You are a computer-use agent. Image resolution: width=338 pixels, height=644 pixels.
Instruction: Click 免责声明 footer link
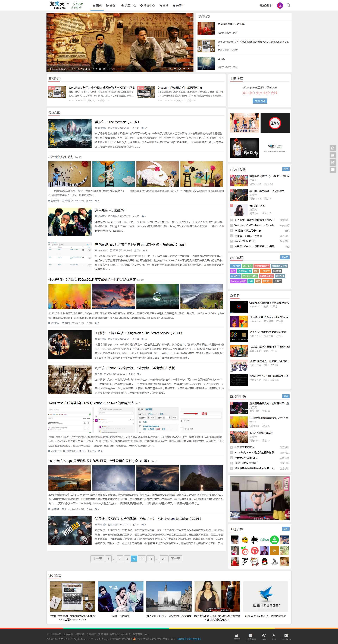(x=137, y=634)
